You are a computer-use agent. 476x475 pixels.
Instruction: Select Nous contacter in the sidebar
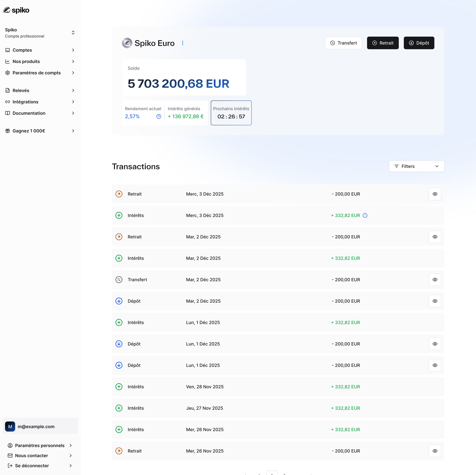pos(40,455)
